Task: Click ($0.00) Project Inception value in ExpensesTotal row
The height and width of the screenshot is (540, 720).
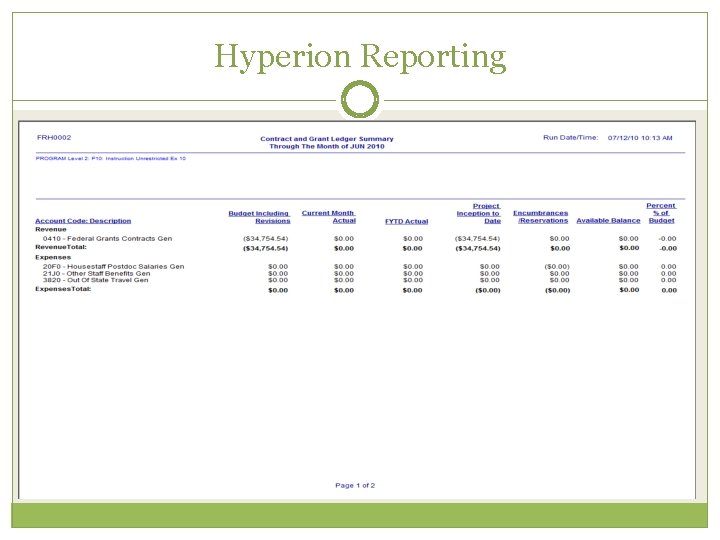Action: pyautogui.click(x=488, y=290)
